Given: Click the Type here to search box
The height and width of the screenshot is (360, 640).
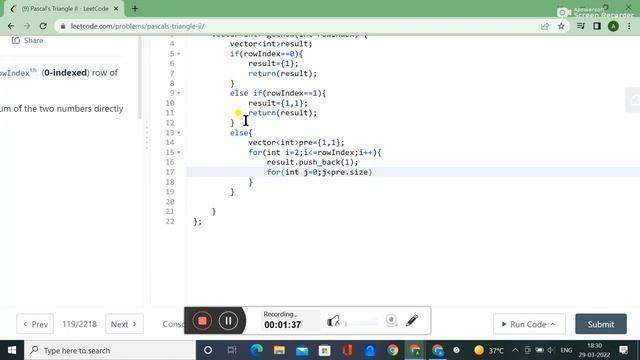Looking at the screenshot, I should (x=110, y=350).
